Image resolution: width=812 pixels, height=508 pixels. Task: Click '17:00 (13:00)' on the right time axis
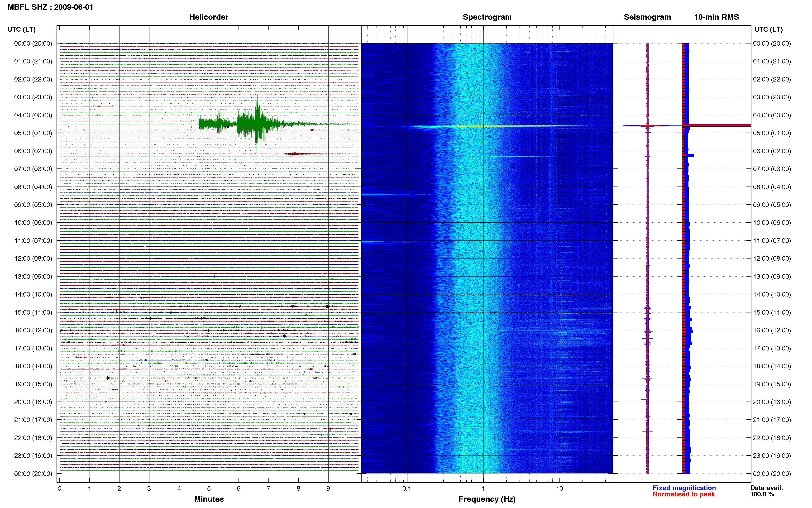(772, 348)
